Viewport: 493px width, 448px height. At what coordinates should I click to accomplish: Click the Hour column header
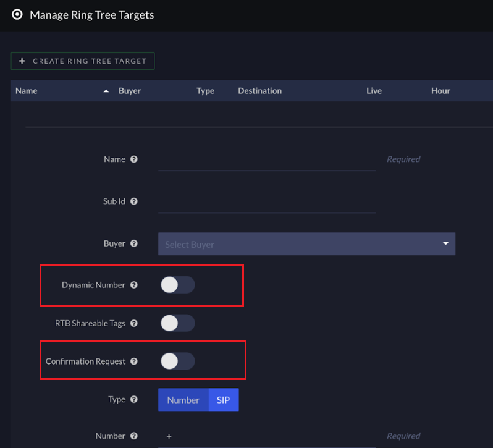tap(440, 91)
